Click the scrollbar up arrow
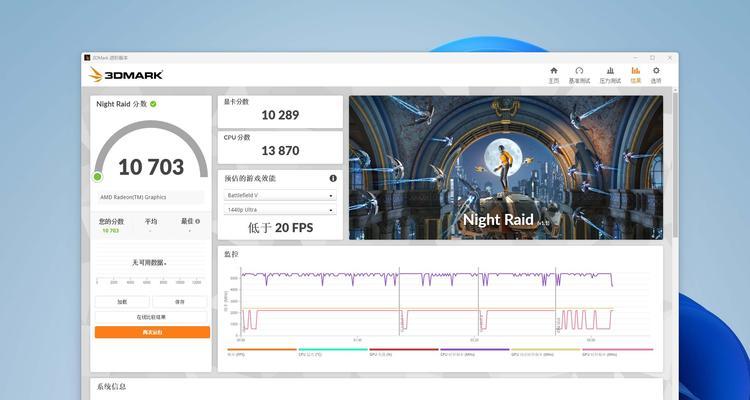The width and height of the screenshot is (750, 400). (675, 89)
